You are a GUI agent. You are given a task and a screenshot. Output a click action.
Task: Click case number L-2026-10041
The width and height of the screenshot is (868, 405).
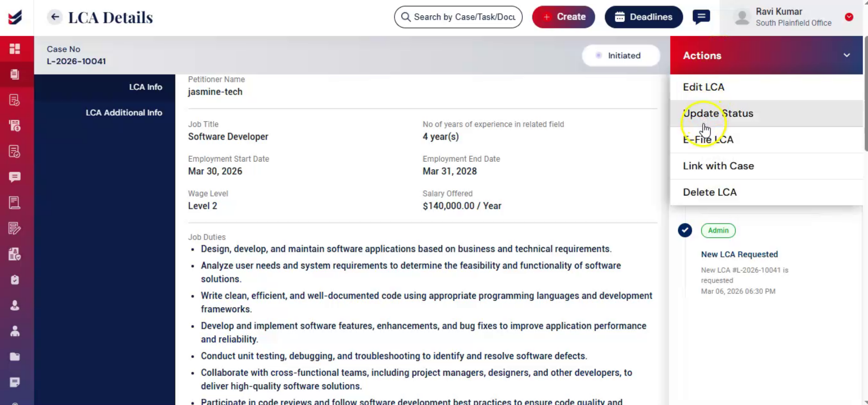(76, 61)
